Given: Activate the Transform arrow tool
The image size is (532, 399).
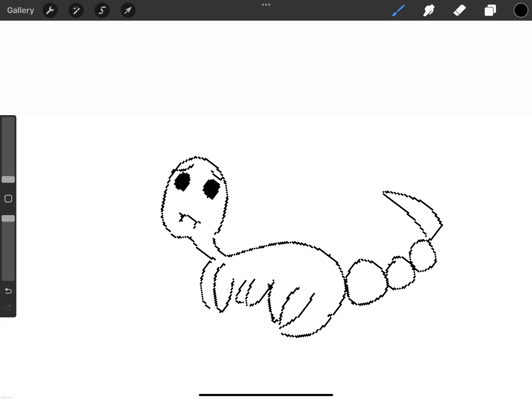Looking at the screenshot, I should tap(128, 10).
